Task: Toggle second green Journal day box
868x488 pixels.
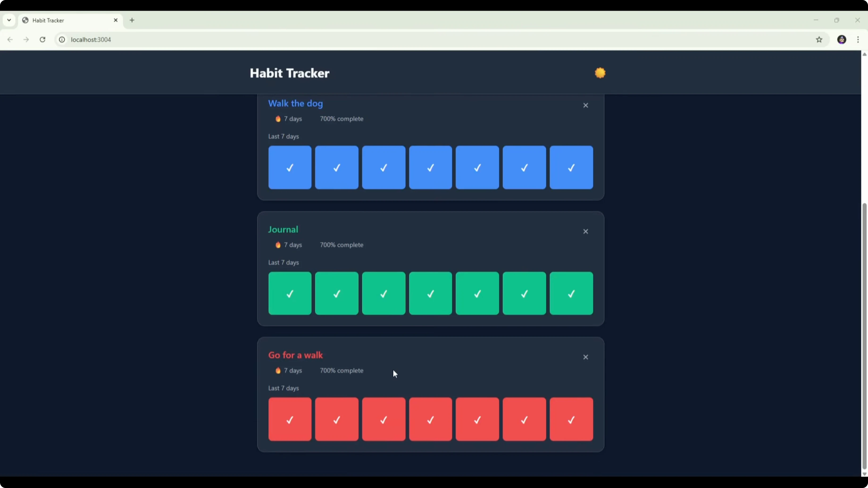Action: point(337,293)
